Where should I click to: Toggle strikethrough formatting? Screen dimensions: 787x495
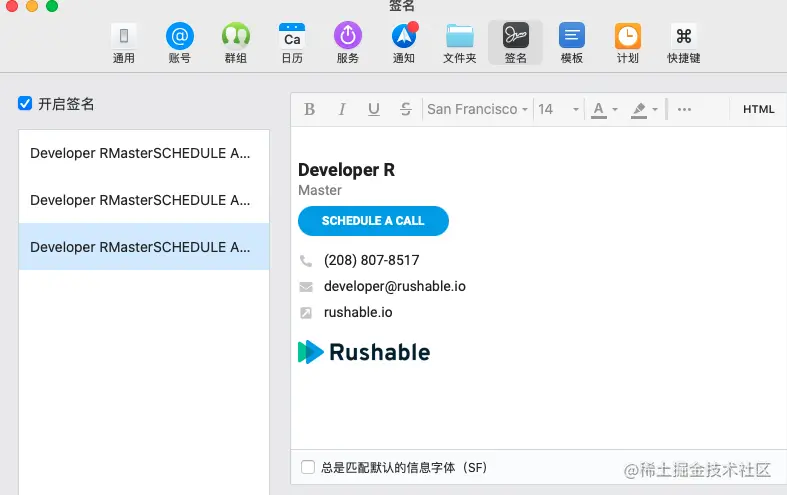click(x=406, y=109)
